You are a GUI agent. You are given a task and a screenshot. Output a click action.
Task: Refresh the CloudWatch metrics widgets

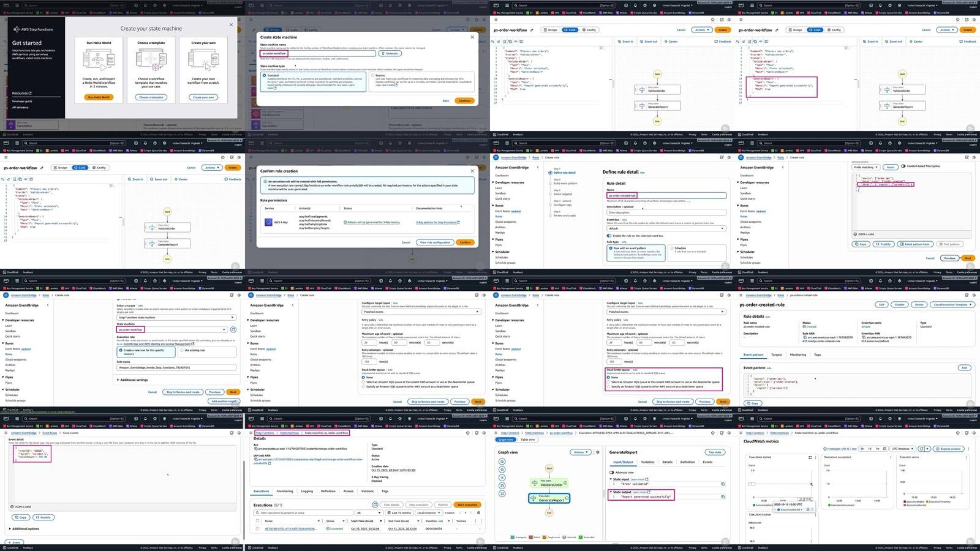click(921, 449)
